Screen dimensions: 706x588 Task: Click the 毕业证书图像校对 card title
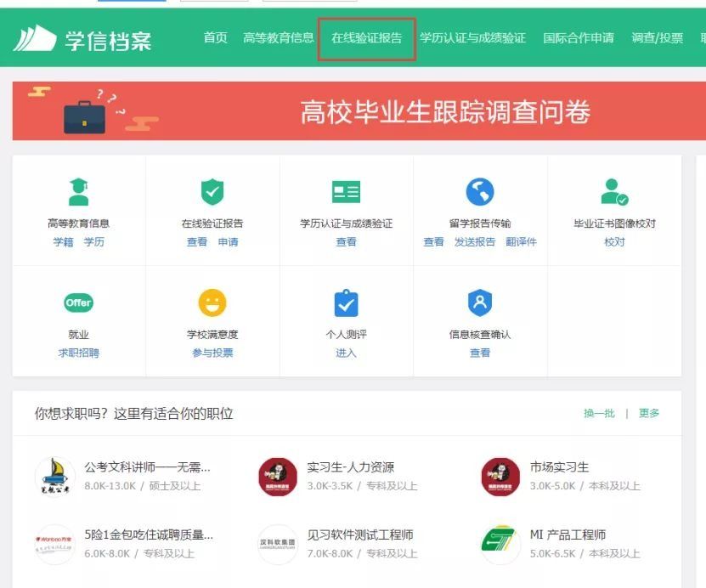(614, 223)
